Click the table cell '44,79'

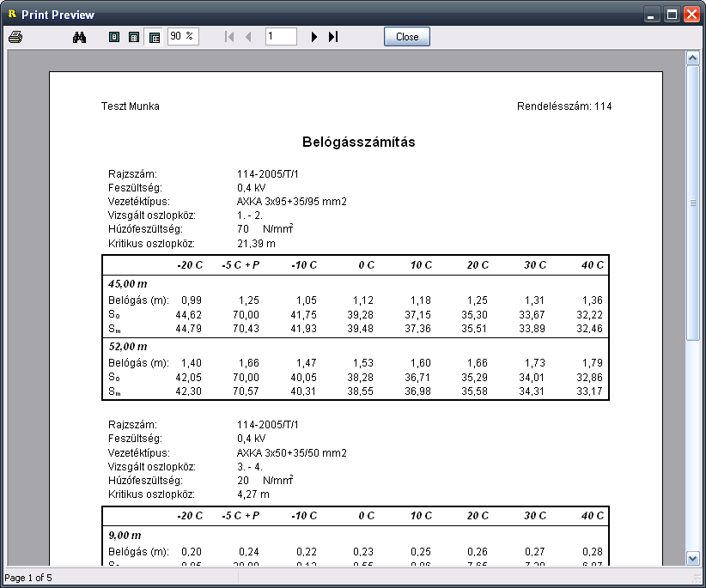(x=189, y=329)
